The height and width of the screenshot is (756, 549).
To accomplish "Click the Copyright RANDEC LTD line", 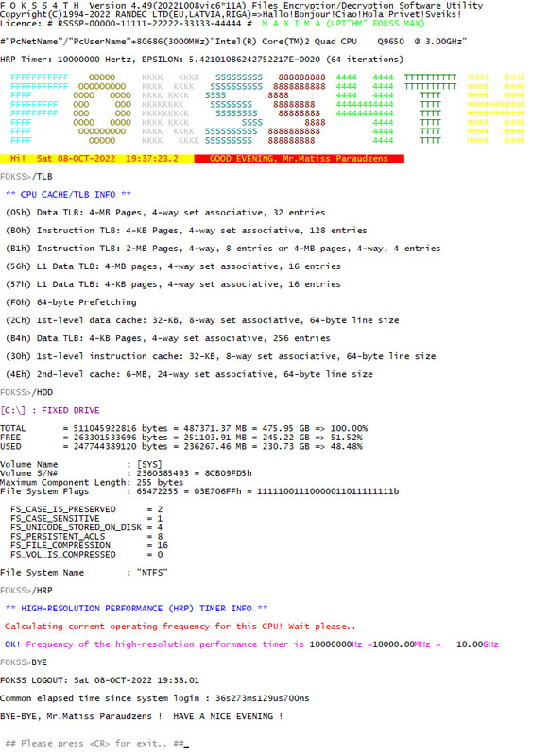I will [x=231, y=14].
